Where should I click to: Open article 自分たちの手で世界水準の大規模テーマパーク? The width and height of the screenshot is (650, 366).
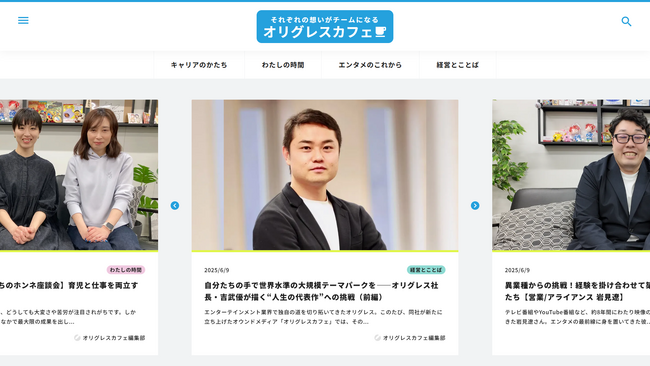[321, 291]
